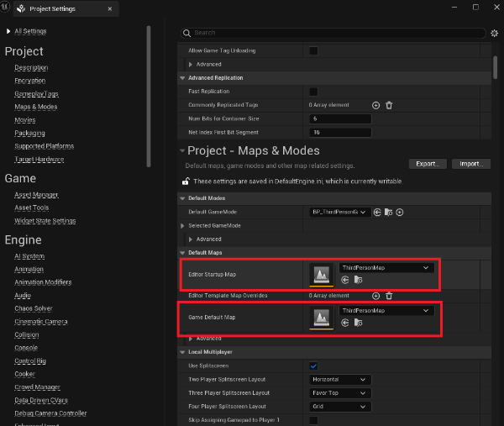Expand Selected GameMode row

tap(182, 226)
